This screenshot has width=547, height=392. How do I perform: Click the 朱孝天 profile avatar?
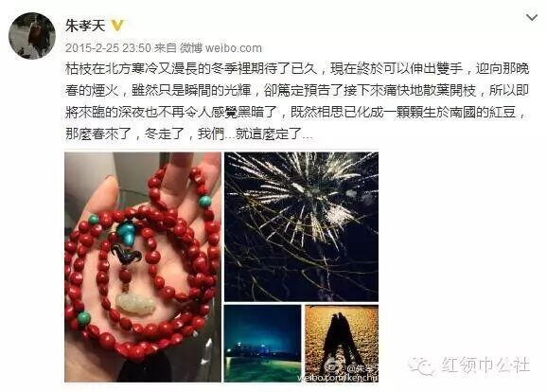[x=32, y=36]
